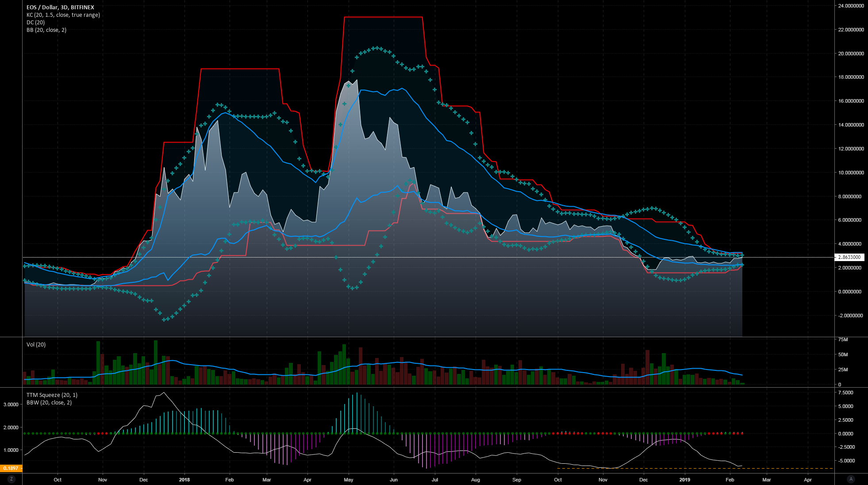Viewport: 868px width, 485px height.
Task: Click the orange 0.1897 value label
Action: click(x=11, y=468)
